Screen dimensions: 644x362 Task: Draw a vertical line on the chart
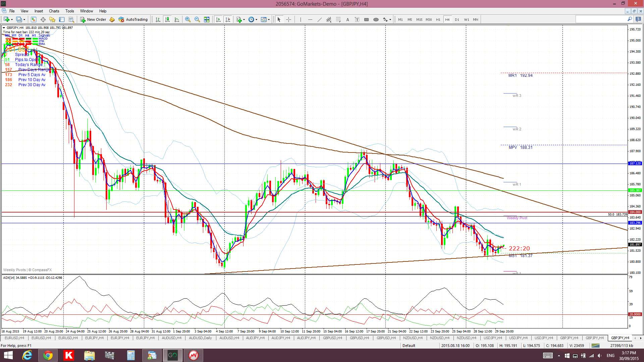pyautogui.click(x=301, y=19)
